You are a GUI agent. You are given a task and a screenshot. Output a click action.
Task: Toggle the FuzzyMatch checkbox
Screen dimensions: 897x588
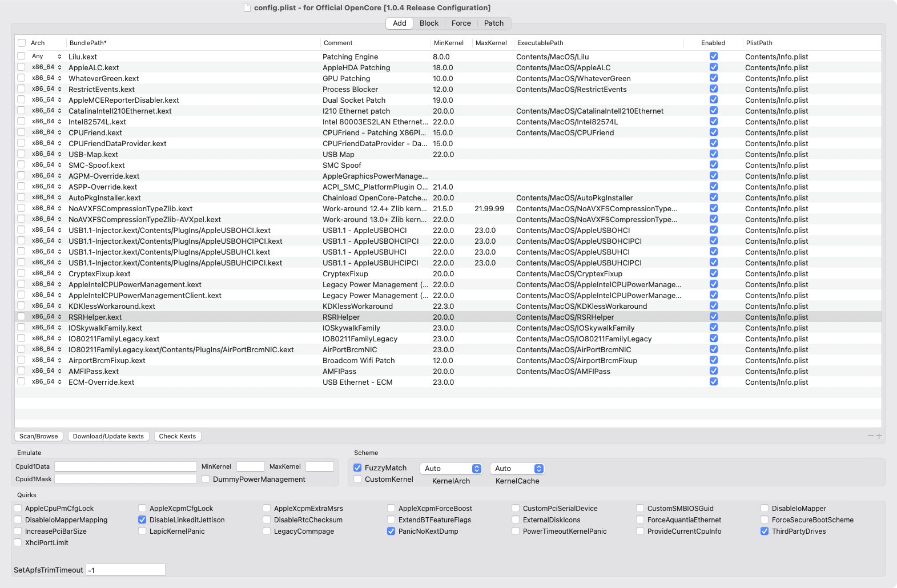click(357, 468)
